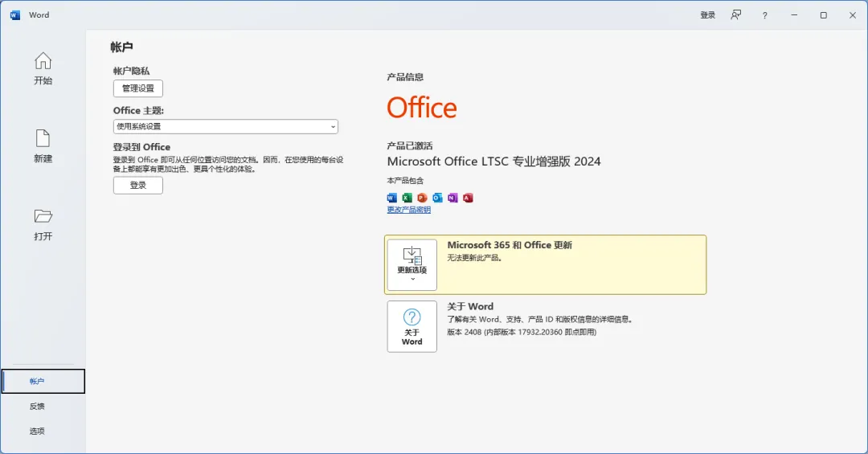Click the PowerPoint product icon
The width and height of the screenshot is (868, 454).
pos(422,198)
